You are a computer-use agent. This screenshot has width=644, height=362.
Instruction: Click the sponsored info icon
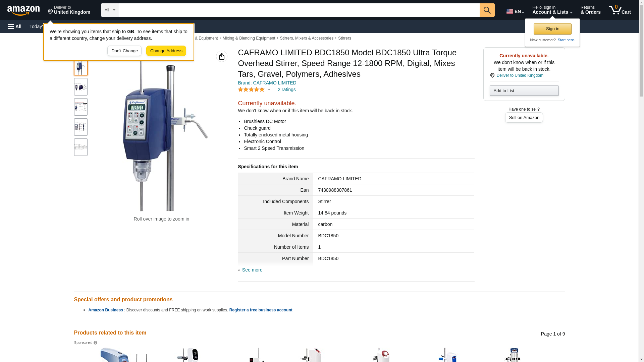tap(96, 343)
